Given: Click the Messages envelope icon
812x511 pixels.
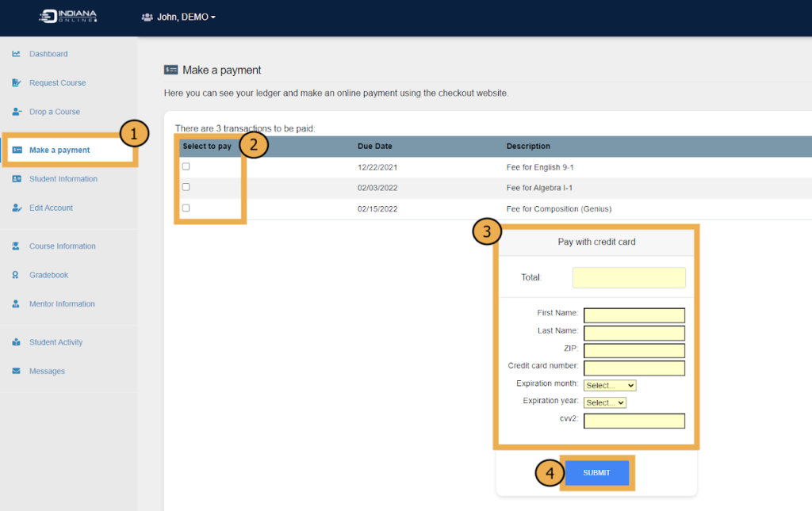Looking at the screenshot, I should tap(17, 371).
